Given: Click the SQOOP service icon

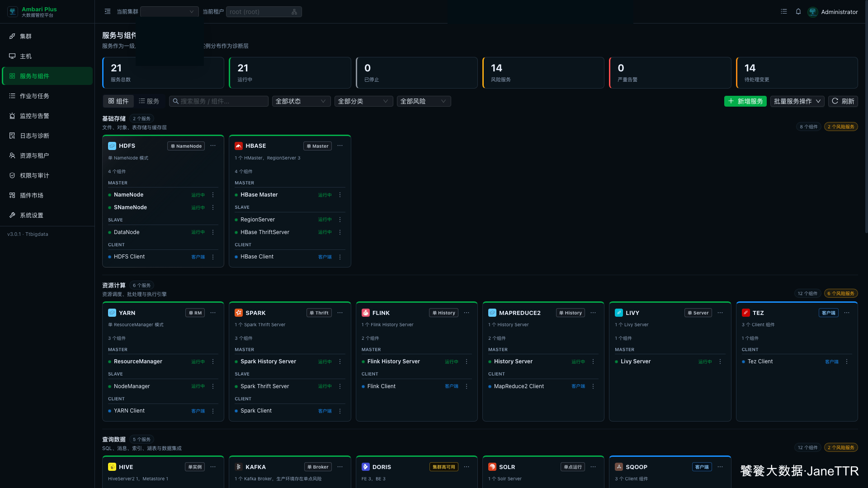Looking at the screenshot, I should pos(619,467).
